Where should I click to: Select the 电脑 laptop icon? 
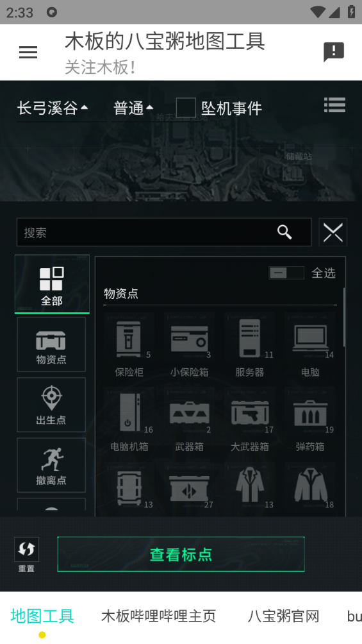click(310, 339)
